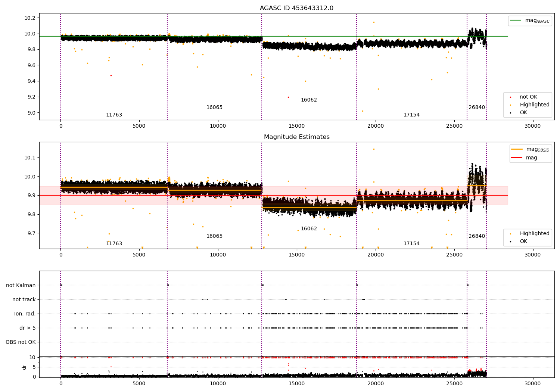
Task: Click the 'dr > 5' row label
Action: pos(28,328)
